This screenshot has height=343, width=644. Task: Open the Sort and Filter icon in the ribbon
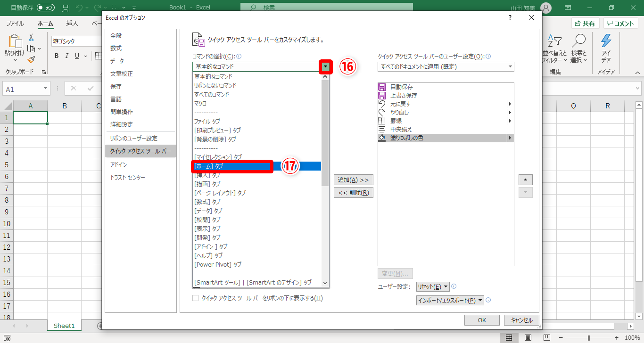coord(554,41)
